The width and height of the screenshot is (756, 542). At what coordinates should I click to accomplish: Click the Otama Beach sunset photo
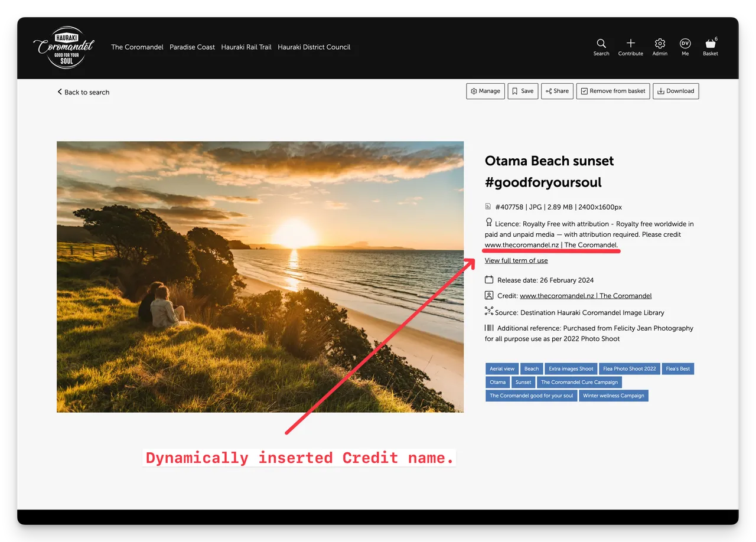tap(260, 276)
